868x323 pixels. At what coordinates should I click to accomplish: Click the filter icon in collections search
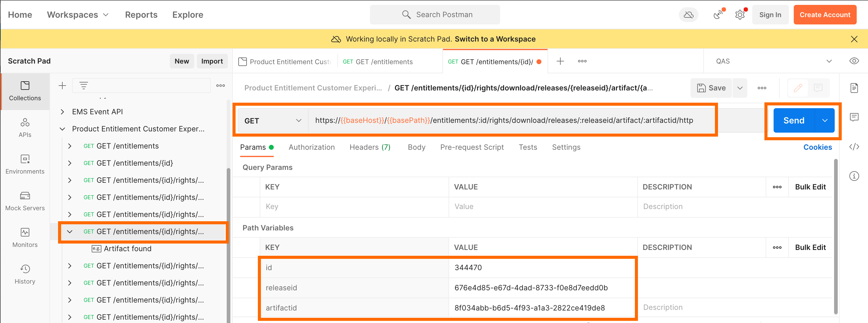tap(84, 86)
